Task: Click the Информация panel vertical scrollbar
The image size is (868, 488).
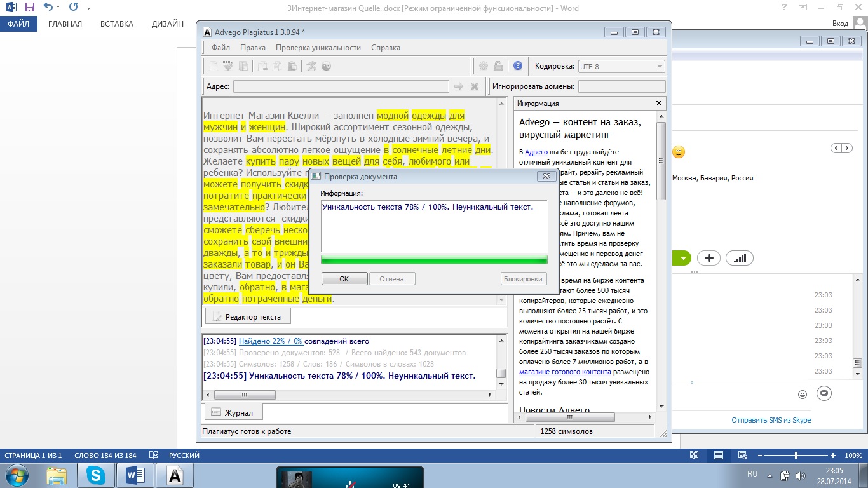Action: [x=661, y=161]
